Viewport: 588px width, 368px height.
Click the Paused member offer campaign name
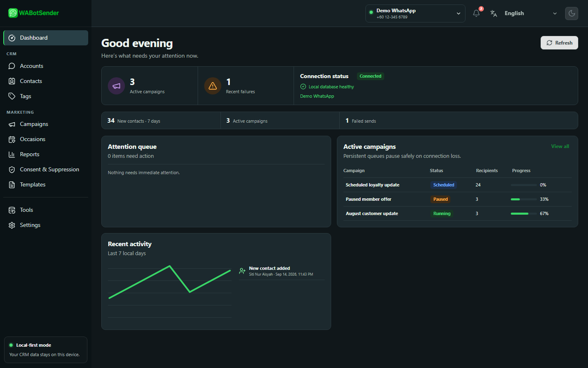pos(368,199)
